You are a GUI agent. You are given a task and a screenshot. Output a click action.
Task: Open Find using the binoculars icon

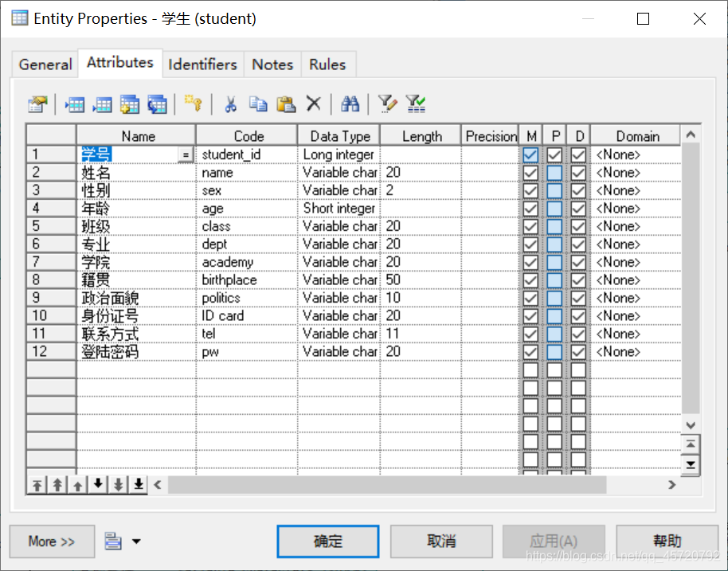(x=349, y=104)
